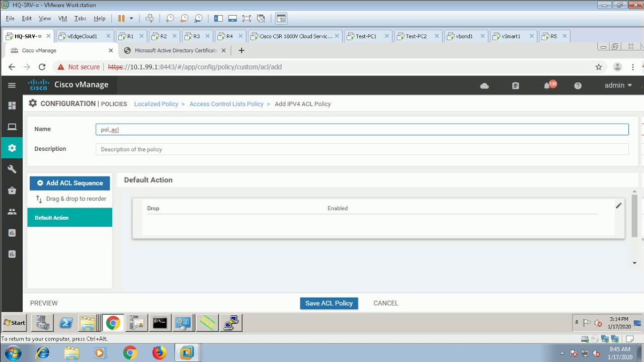This screenshot has height=362, width=644.
Task: Click the Name input field
Action: click(x=362, y=130)
